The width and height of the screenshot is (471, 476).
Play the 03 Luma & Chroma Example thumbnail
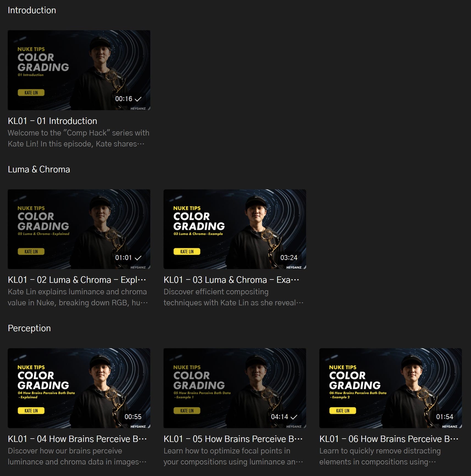pos(235,229)
